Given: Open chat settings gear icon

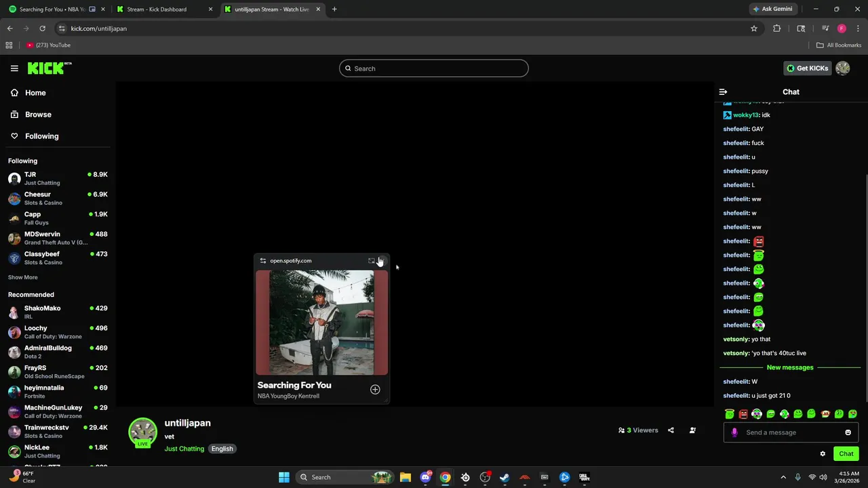Looking at the screenshot, I should point(823,454).
